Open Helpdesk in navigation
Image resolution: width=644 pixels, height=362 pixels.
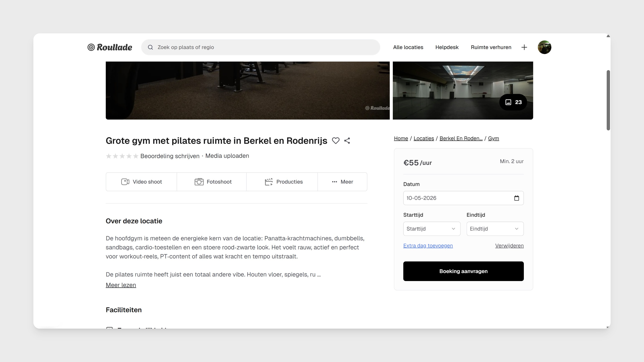[x=447, y=47]
